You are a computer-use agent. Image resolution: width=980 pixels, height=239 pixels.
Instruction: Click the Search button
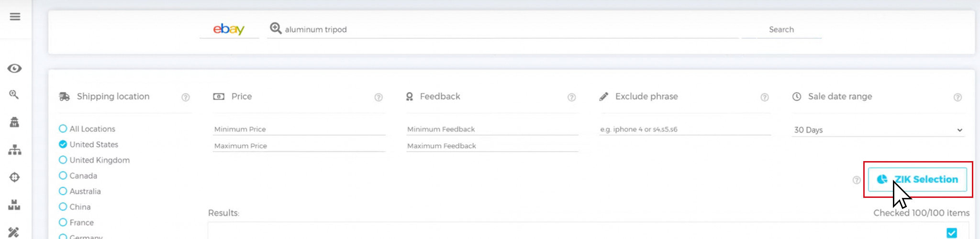point(781,30)
